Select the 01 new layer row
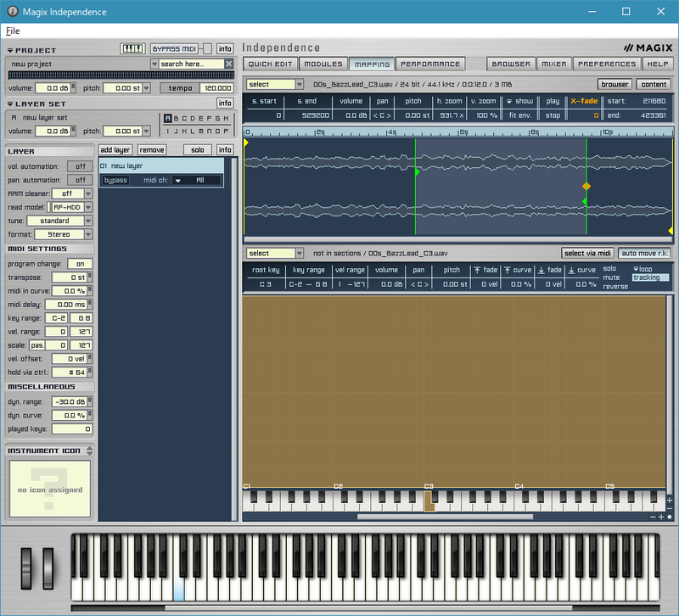This screenshot has height=616, width=679. [x=161, y=165]
